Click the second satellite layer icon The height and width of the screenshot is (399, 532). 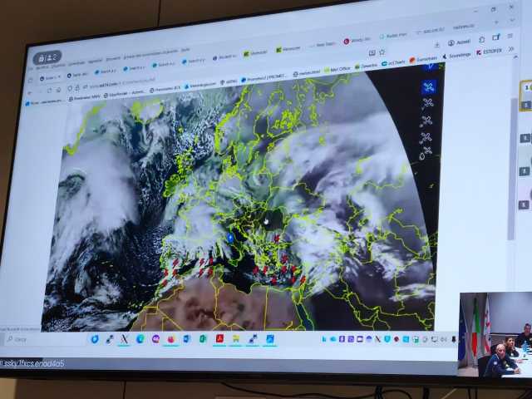pyautogui.click(x=427, y=104)
